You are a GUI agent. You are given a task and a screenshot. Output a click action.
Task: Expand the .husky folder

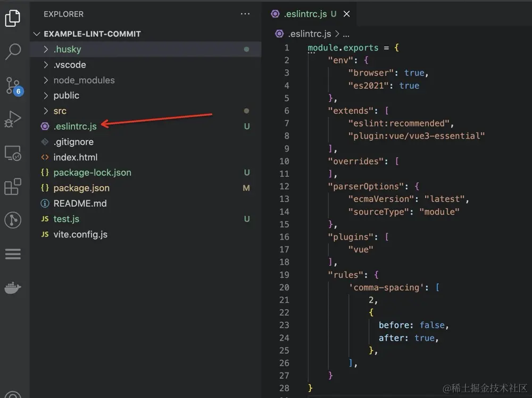tap(46, 49)
